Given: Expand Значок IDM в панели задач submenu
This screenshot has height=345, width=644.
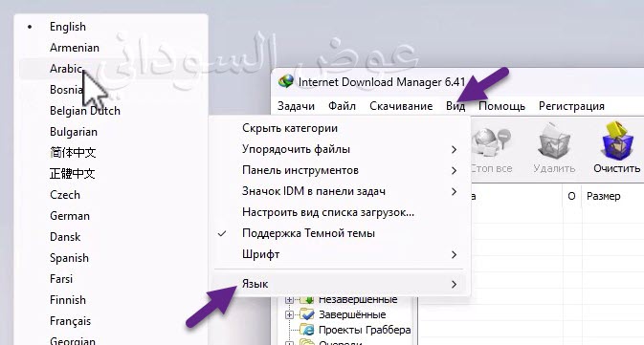Looking at the screenshot, I should pyautogui.click(x=340, y=191).
